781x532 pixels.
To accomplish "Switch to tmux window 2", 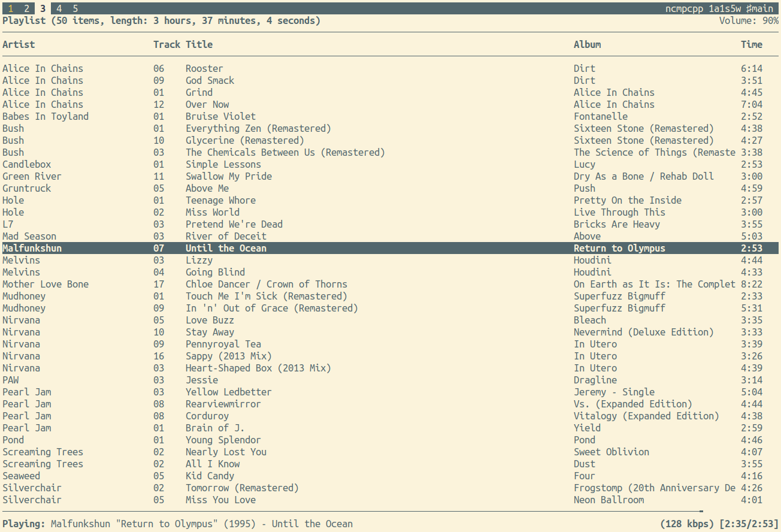I will pos(27,8).
